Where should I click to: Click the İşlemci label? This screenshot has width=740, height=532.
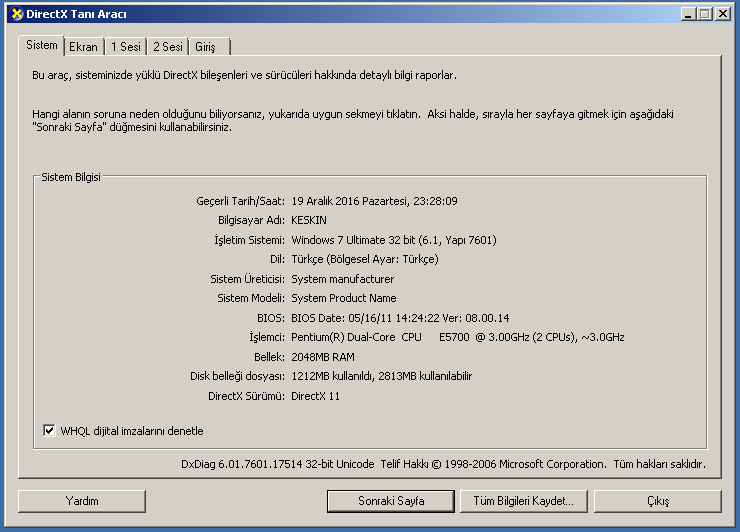pyautogui.click(x=267, y=338)
